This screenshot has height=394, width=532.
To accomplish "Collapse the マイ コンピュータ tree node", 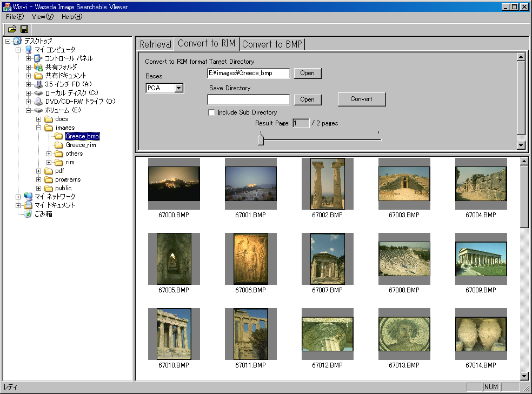I will click(x=18, y=50).
